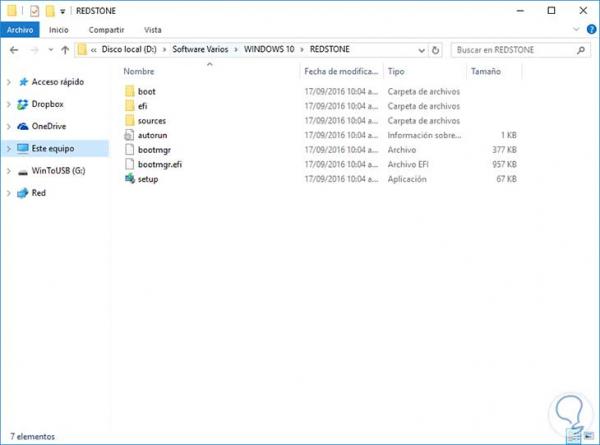Select the WinToUSB (G:) sidebar item
This screenshot has height=445, width=600.
tap(58, 171)
